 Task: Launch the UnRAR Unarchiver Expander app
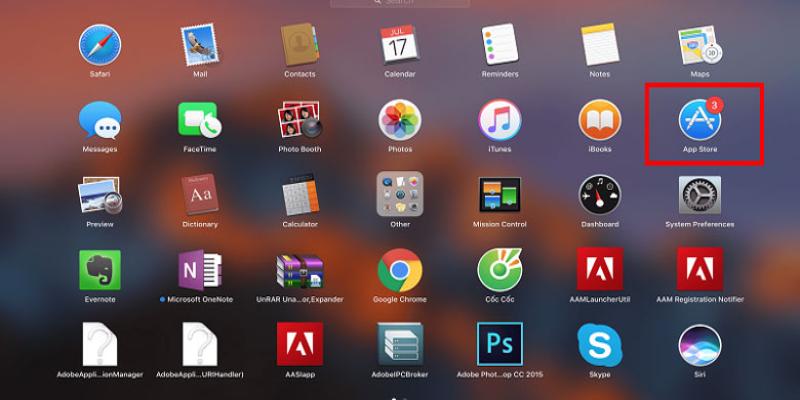tap(300, 271)
